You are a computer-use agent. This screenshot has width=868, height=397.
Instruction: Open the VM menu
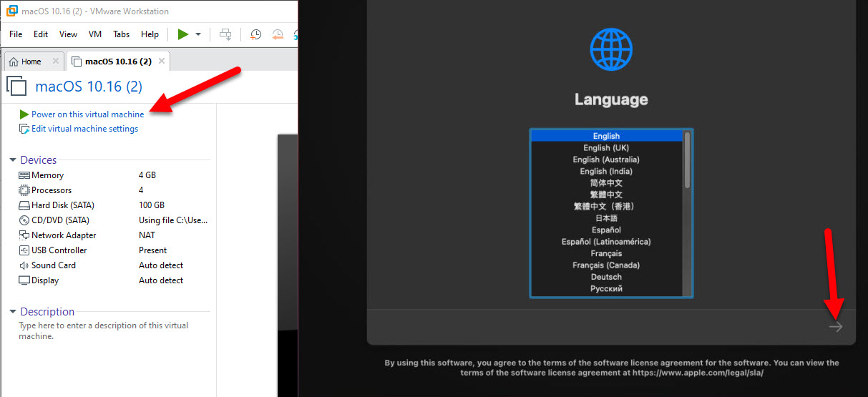[x=95, y=34]
